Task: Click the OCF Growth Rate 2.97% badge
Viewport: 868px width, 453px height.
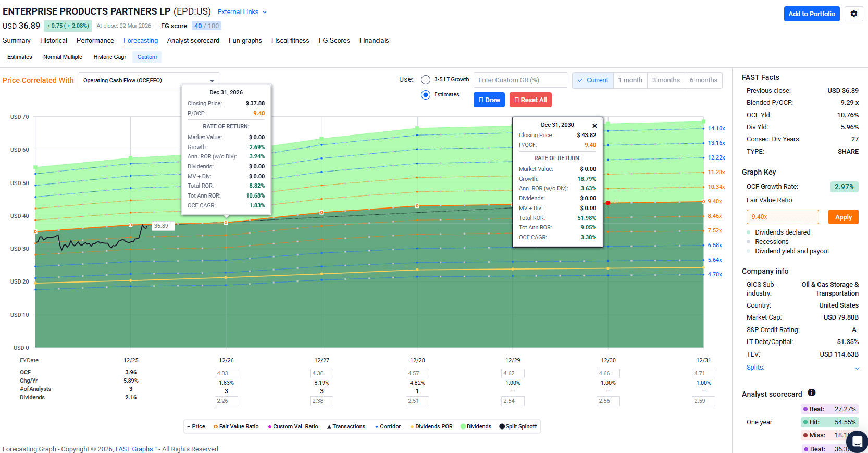Action: (x=844, y=187)
